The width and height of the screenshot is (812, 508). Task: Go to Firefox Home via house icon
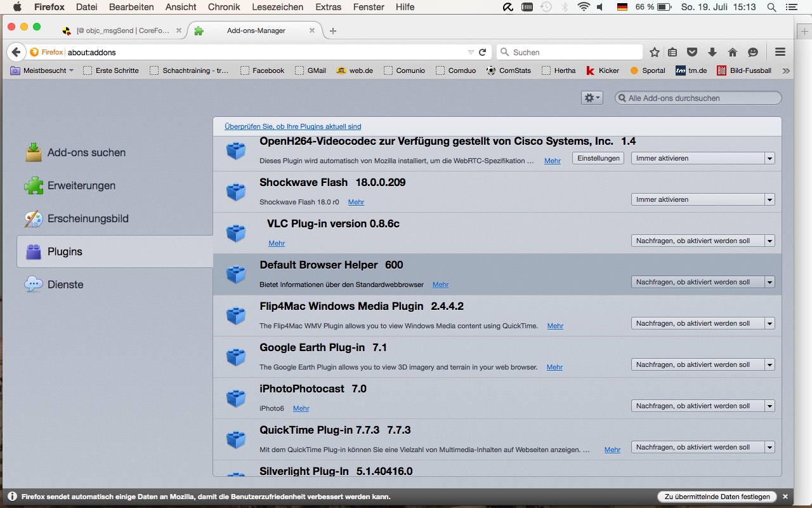pyautogui.click(x=732, y=52)
